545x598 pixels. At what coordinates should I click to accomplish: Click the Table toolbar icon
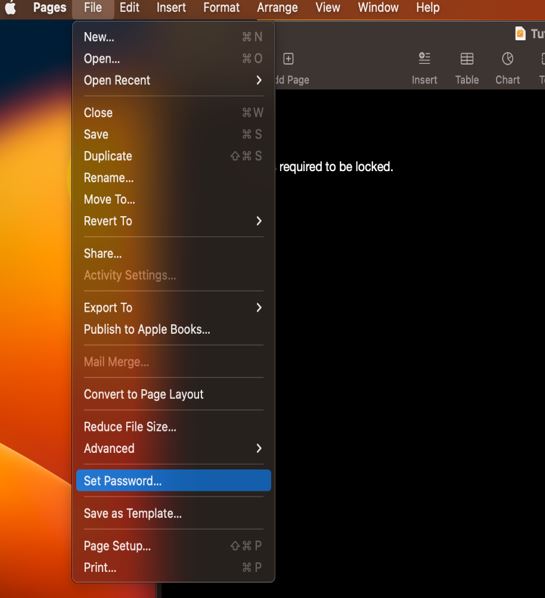click(467, 59)
